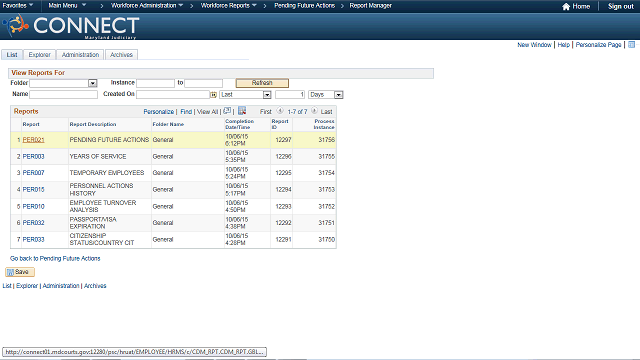Click the CONNECT Maryland Judiciary logo
This screenshot has width=640, height=360.
tap(71, 27)
